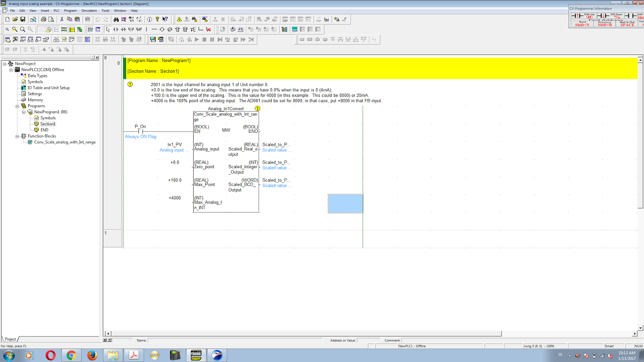Choose the Selection Mode arrow tool
644x362 pixels.
coord(108,29)
